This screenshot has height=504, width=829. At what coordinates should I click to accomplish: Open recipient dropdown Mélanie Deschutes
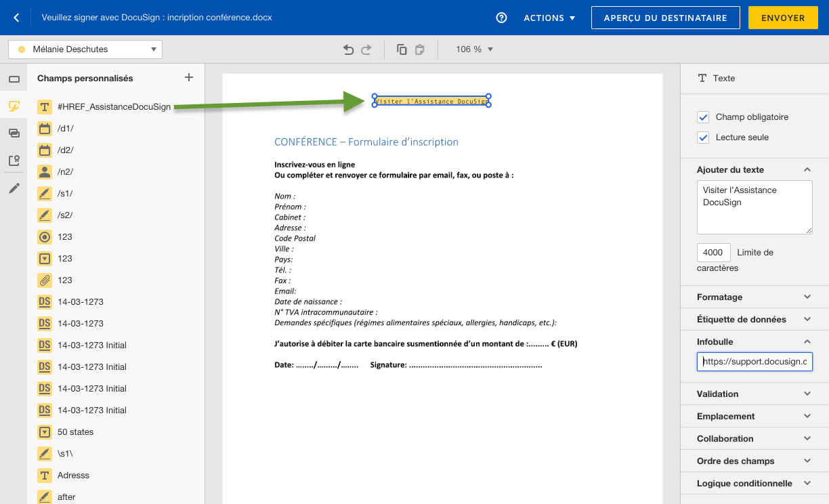click(x=85, y=49)
